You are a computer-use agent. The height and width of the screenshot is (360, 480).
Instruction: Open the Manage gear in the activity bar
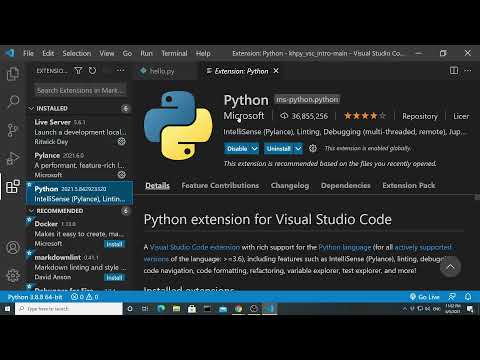[x=13, y=275]
